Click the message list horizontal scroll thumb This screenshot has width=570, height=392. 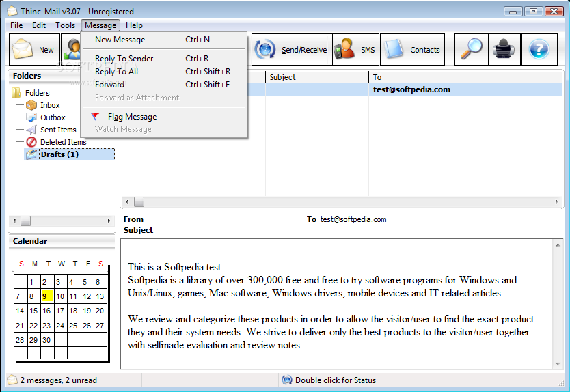pyautogui.click(x=139, y=201)
